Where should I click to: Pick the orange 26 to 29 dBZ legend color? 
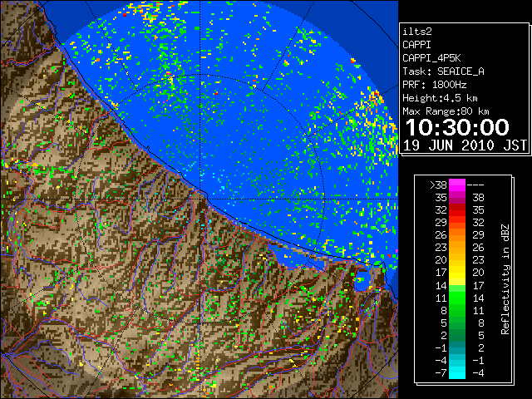click(457, 235)
